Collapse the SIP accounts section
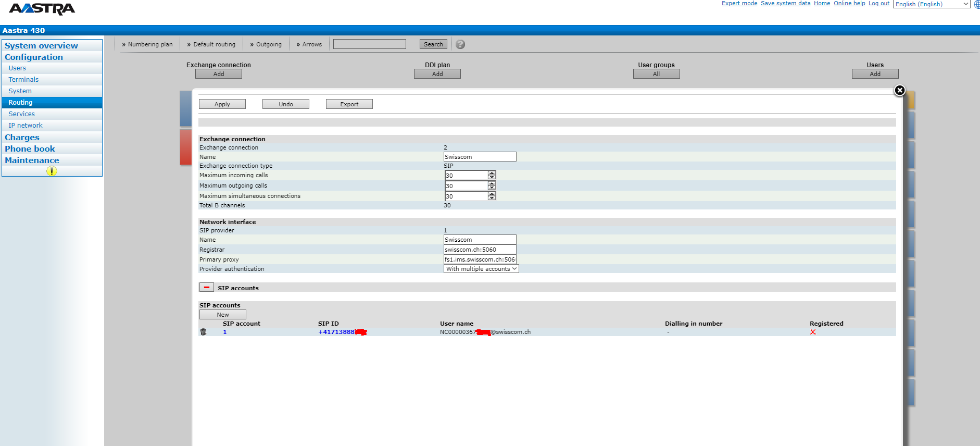Image resolution: width=980 pixels, height=446 pixels. tap(206, 288)
